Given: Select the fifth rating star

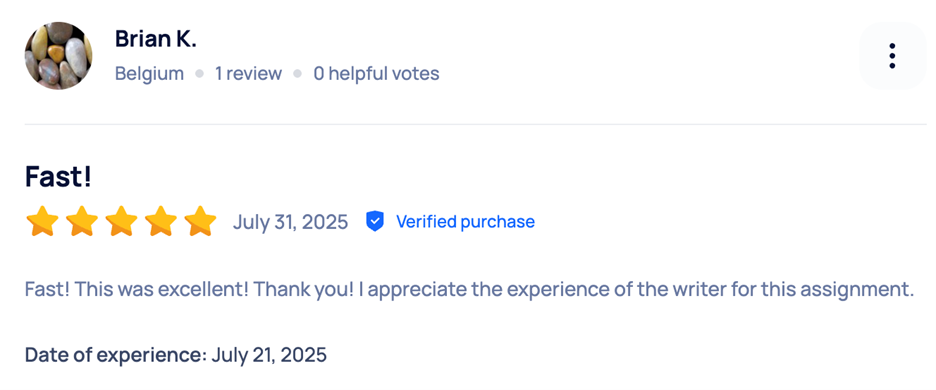Looking at the screenshot, I should [x=200, y=222].
